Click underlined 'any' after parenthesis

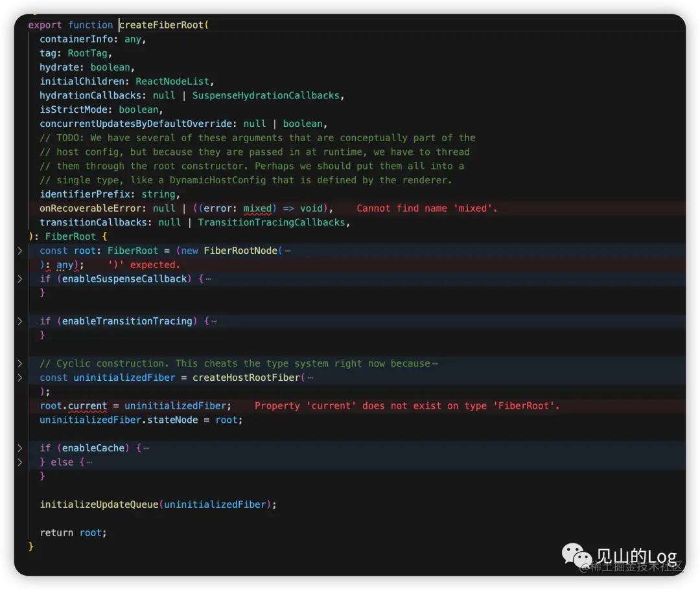click(65, 265)
